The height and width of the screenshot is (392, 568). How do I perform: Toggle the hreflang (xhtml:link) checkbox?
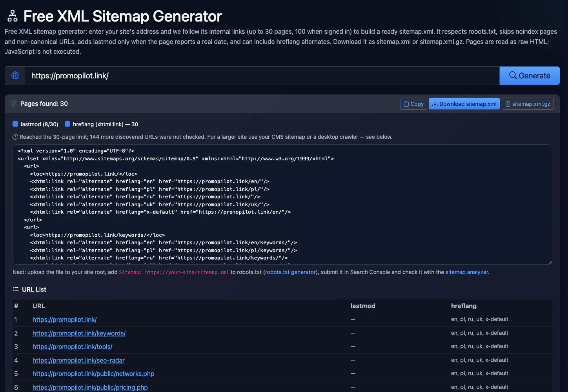[x=67, y=124]
